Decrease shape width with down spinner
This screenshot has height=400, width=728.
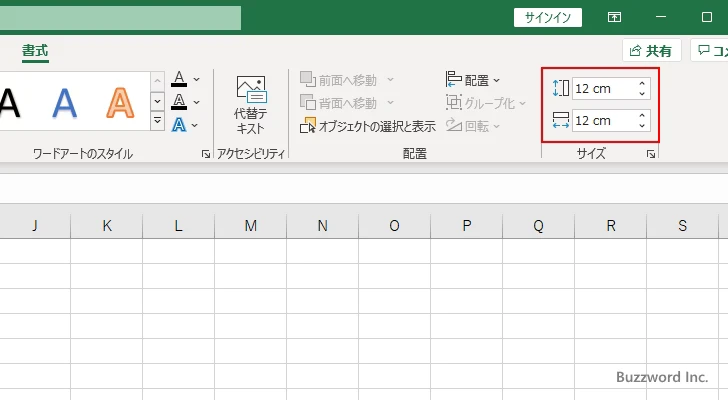[x=642, y=126]
